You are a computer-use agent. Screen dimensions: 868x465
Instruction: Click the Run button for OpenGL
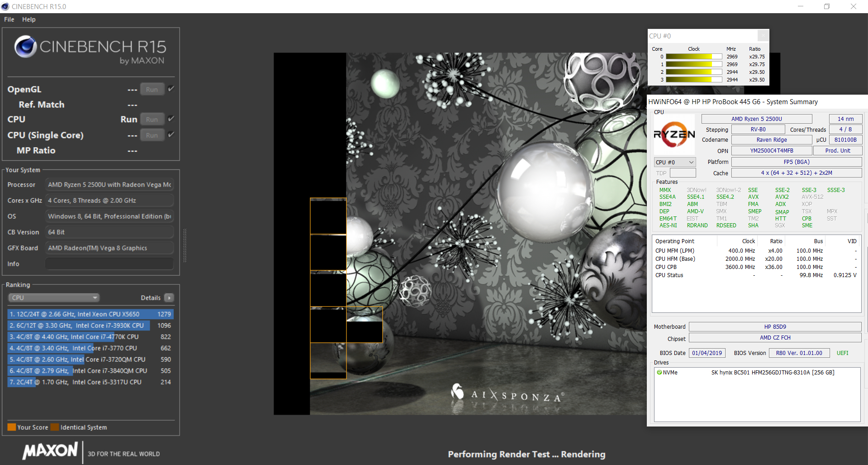click(x=152, y=89)
